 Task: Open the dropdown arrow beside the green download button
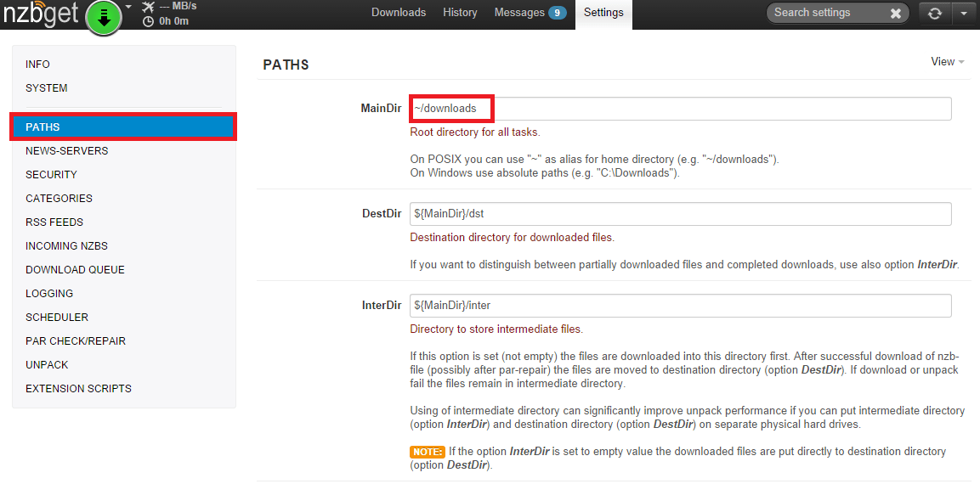tap(128, 7)
